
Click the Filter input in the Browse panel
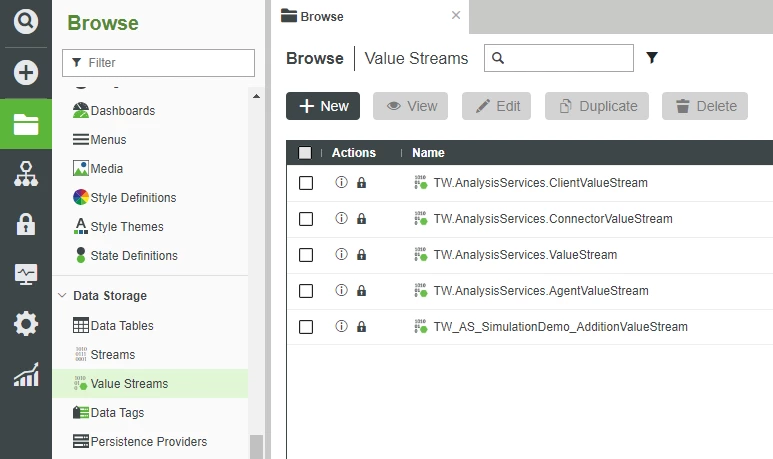[158, 63]
